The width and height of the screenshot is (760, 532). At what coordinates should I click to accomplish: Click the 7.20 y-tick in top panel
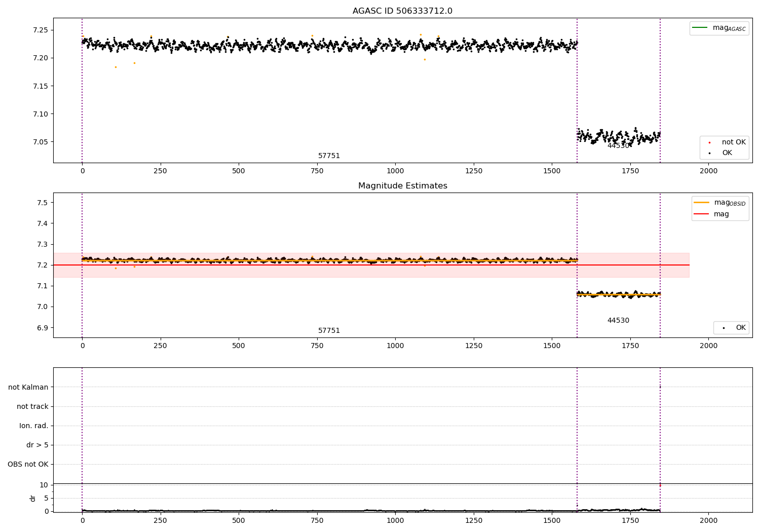click(40, 58)
